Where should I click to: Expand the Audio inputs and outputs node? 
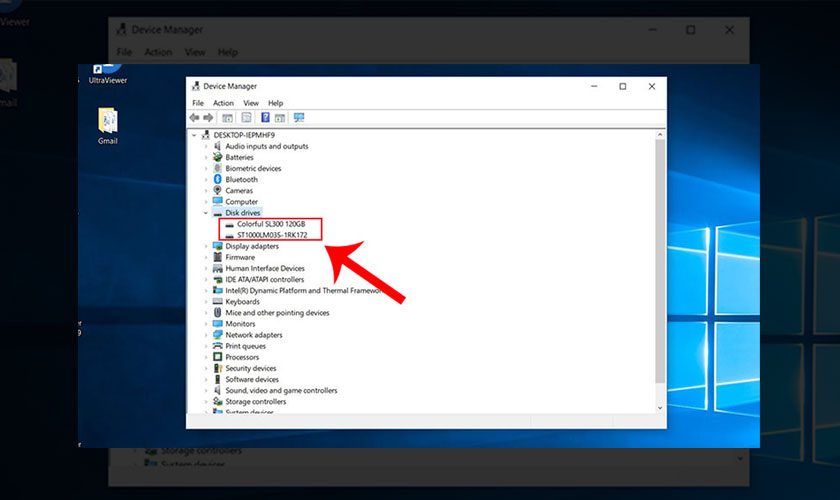point(207,147)
